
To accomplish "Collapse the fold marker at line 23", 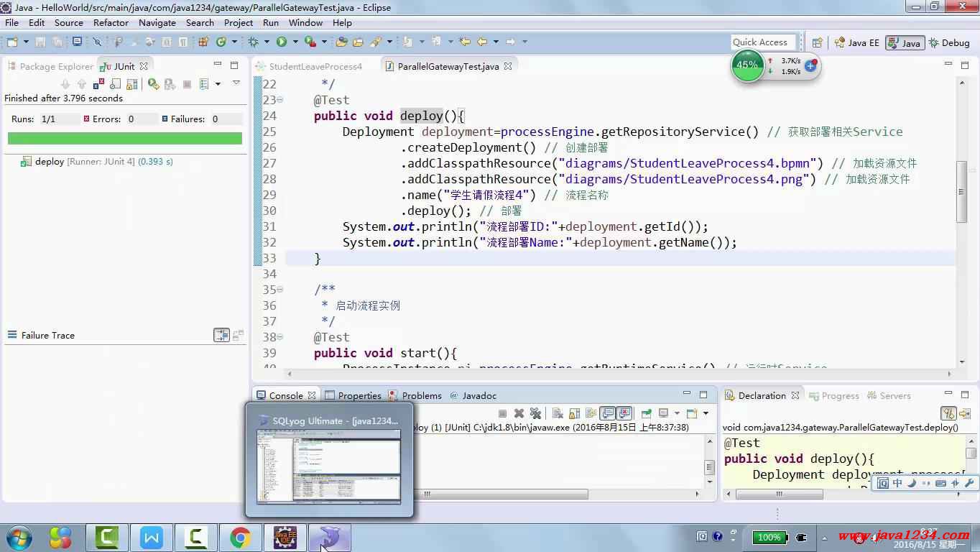I will tap(280, 100).
